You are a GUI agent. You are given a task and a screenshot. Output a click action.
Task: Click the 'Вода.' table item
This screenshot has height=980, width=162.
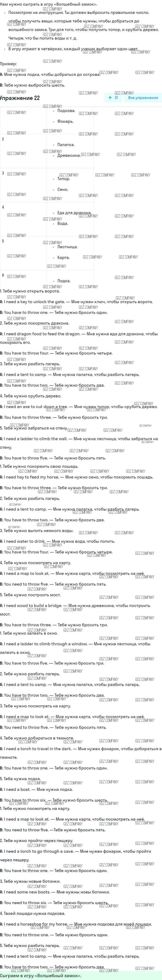(x=63, y=223)
